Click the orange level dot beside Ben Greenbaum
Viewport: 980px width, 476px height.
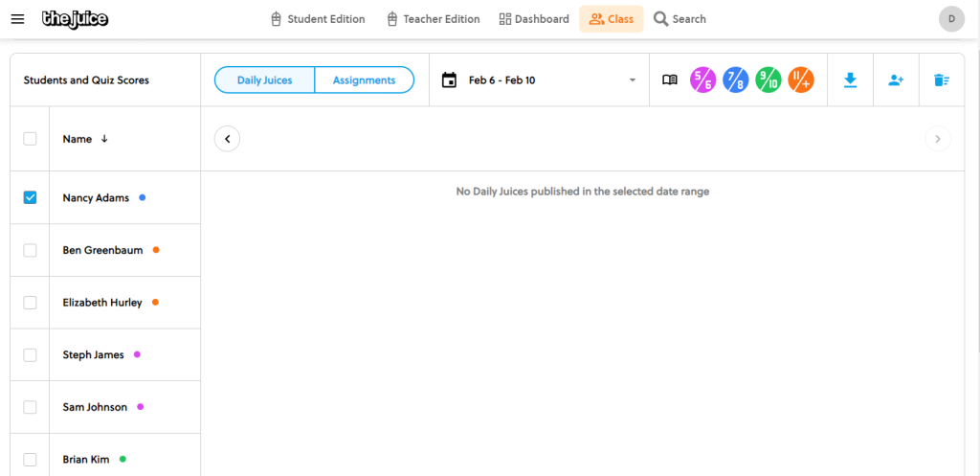click(x=156, y=250)
